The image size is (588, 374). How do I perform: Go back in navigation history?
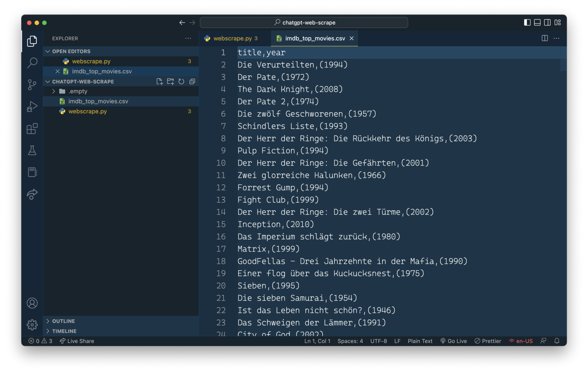pos(182,22)
